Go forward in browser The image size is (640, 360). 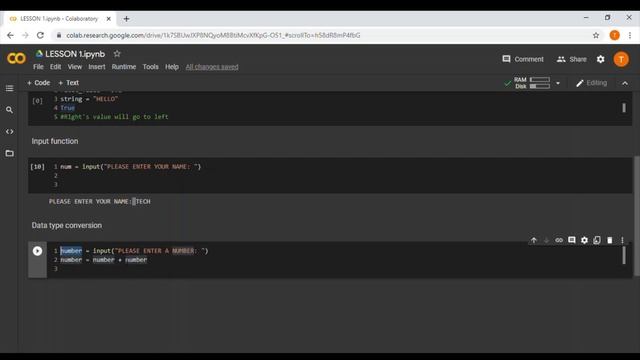(x=25, y=36)
